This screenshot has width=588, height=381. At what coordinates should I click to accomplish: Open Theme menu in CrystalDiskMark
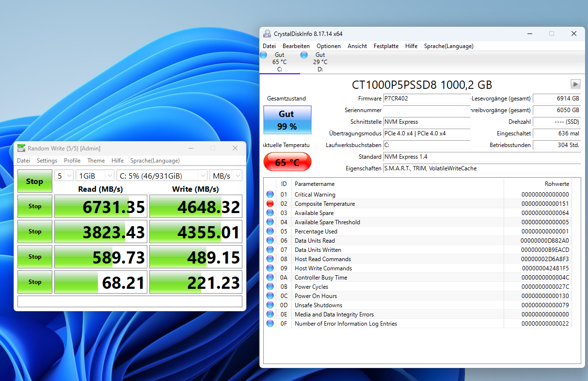coord(96,161)
